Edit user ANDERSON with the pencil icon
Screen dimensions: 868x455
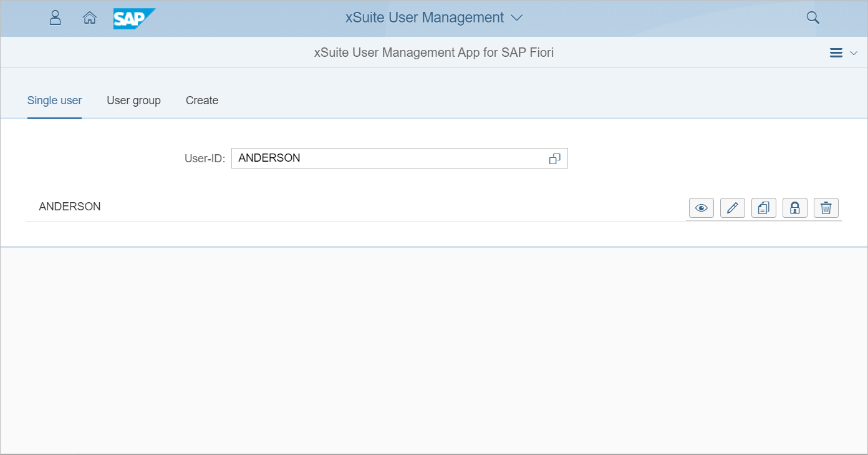click(733, 208)
